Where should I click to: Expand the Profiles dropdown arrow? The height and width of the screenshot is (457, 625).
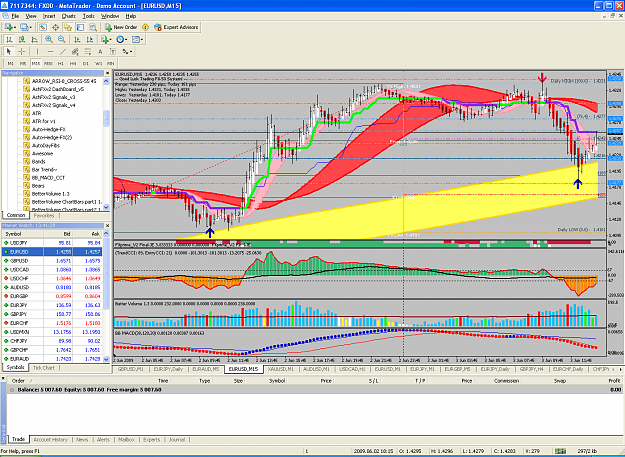[31, 27]
